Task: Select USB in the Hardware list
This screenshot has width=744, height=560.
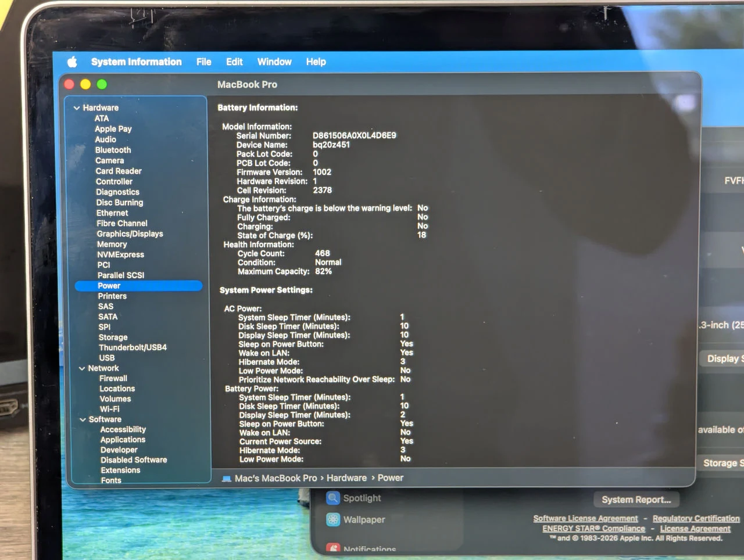Action: (107, 358)
